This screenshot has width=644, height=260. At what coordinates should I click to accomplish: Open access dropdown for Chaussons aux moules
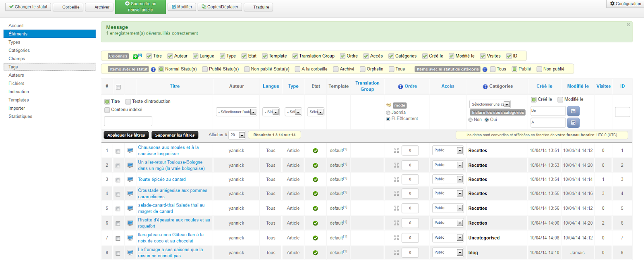click(448, 150)
